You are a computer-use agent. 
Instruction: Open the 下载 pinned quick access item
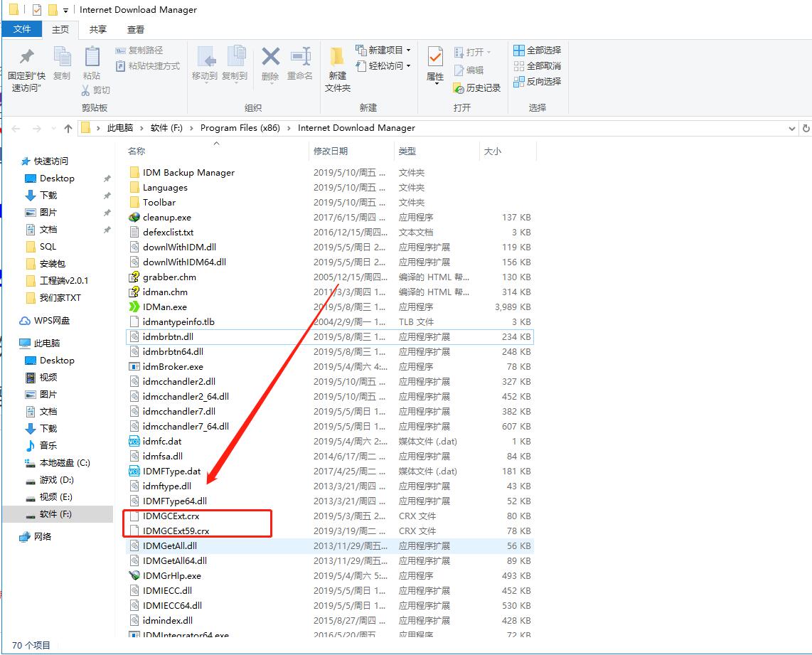48,195
